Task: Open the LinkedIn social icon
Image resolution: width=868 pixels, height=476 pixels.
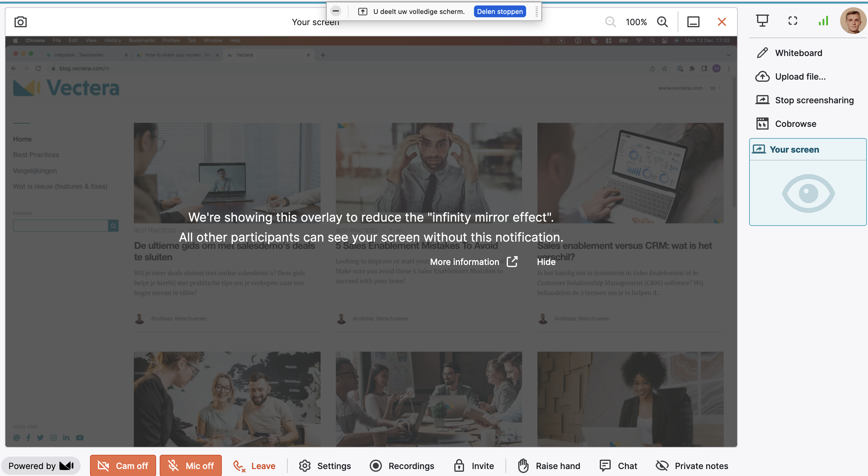Action: [x=66, y=437]
